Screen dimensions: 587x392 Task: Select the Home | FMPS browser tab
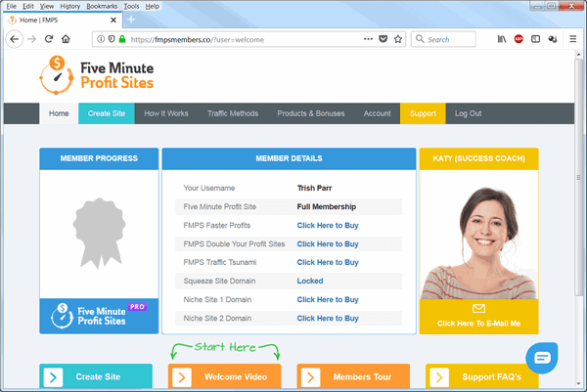click(x=64, y=20)
